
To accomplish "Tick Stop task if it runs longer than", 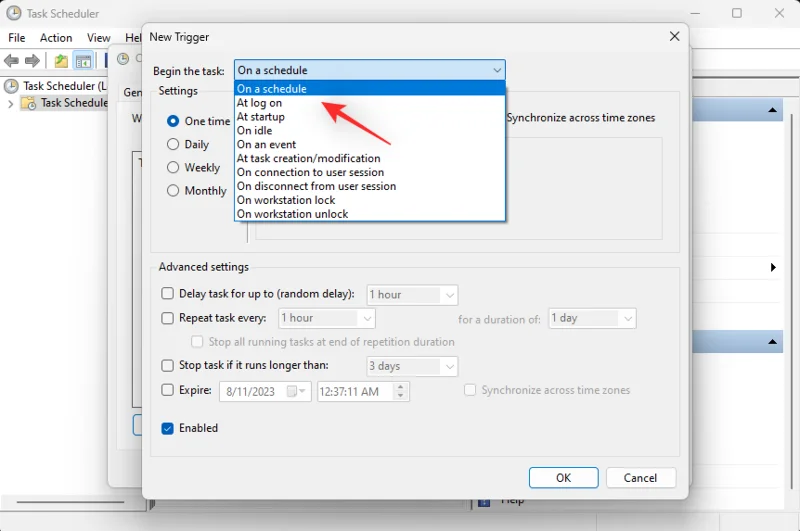I will point(167,365).
